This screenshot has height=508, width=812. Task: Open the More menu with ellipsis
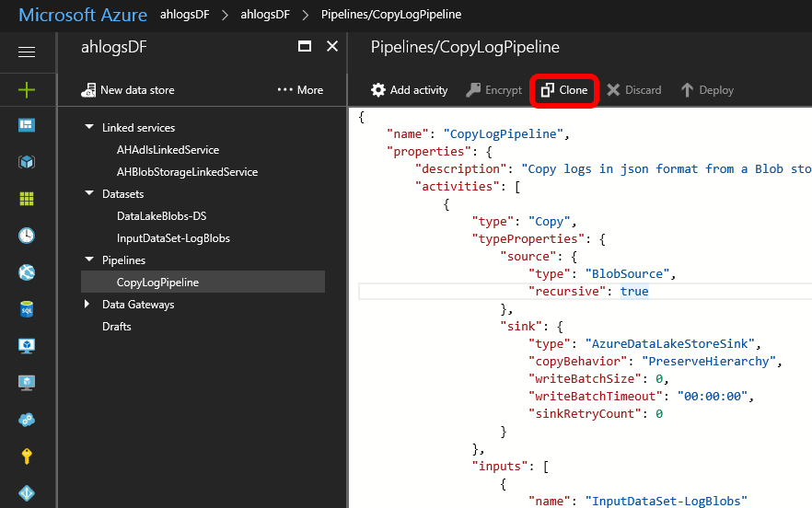[300, 90]
